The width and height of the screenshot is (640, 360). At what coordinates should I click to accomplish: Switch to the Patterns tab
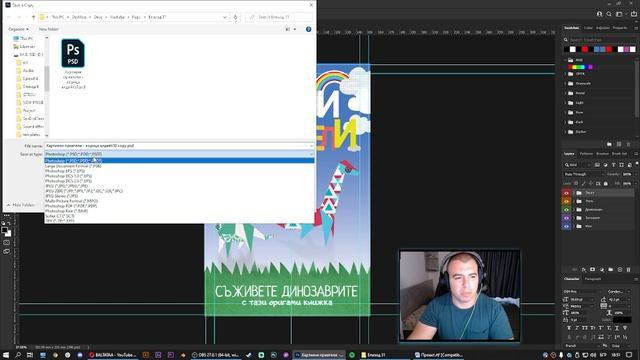[586, 154]
